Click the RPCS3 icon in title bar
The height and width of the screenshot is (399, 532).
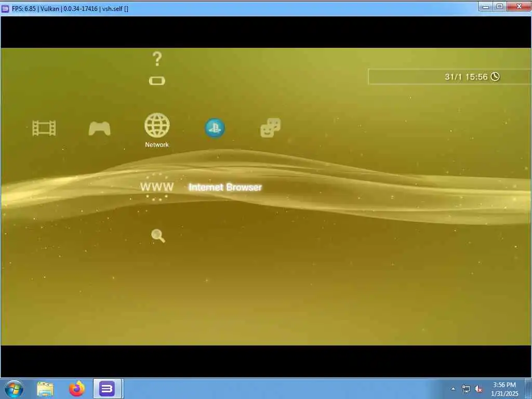5,8
